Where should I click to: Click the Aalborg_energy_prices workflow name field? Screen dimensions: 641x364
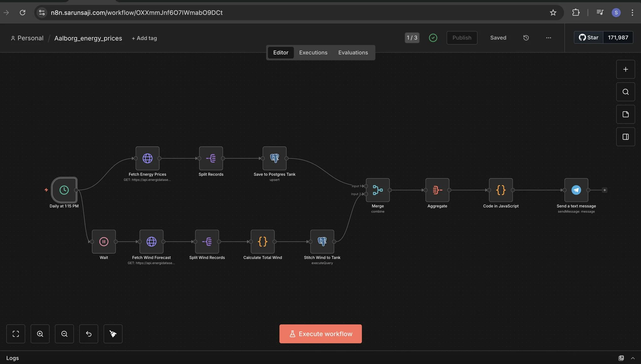click(x=88, y=38)
